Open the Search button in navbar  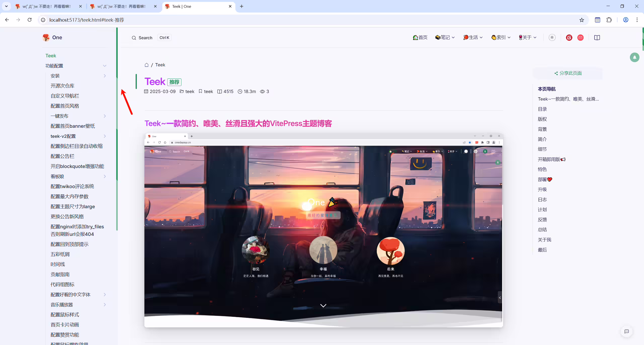(151, 38)
